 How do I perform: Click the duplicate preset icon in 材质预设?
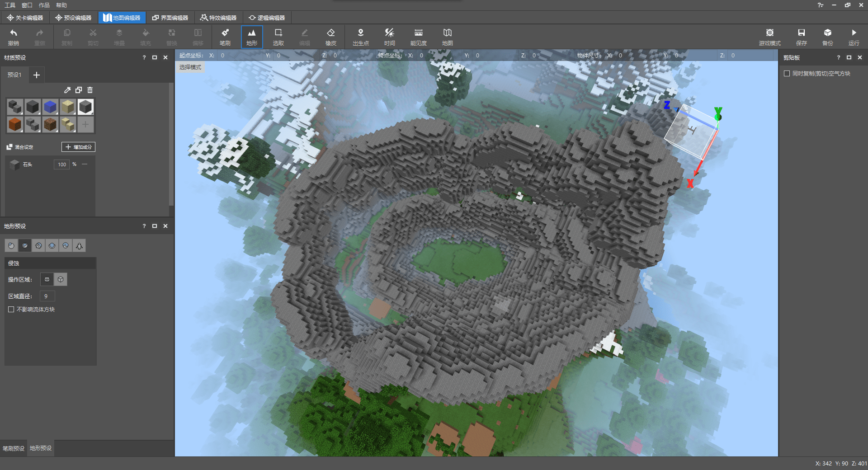coord(79,90)
